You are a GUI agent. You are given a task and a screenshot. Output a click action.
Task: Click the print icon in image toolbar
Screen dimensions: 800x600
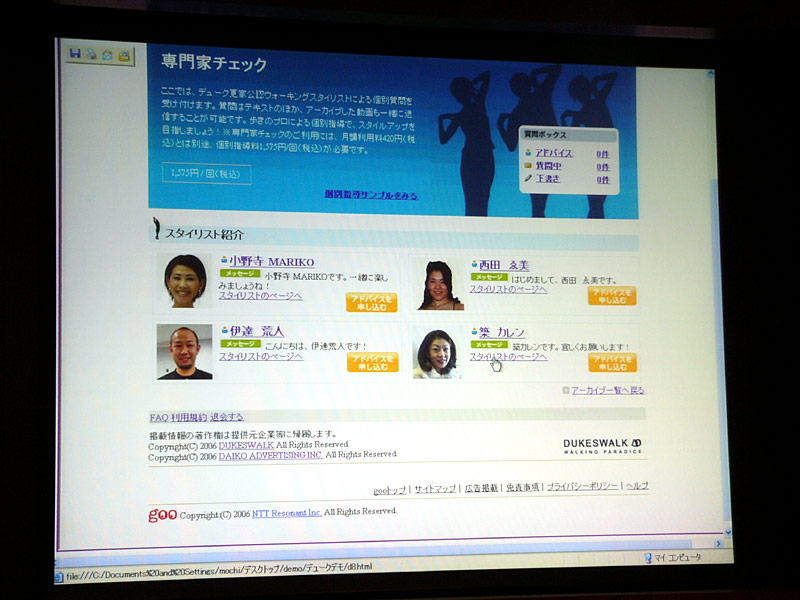tap(91, 54)
